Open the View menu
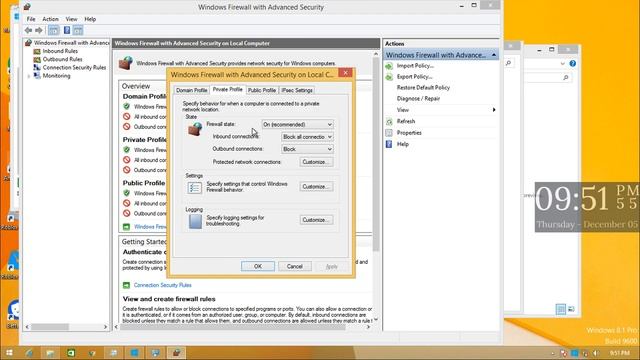640x360 pixels. point(71,19)
